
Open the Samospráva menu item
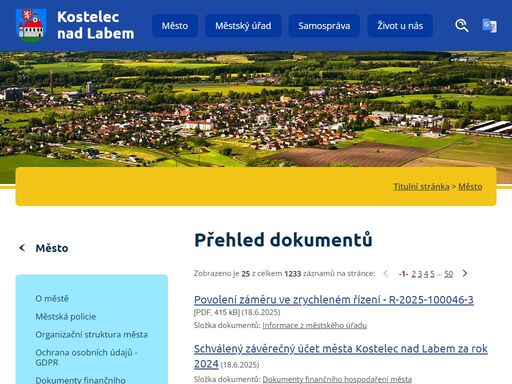[x=324, y=26]
